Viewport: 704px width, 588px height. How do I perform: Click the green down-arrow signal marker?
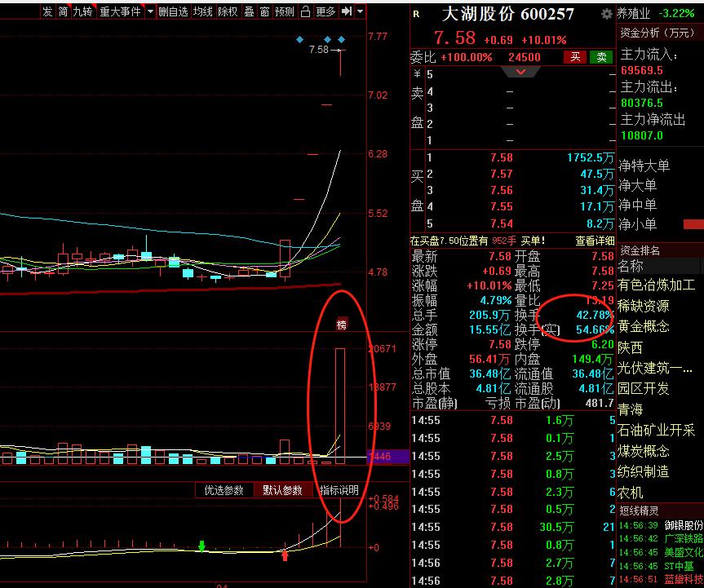[201, 546]
